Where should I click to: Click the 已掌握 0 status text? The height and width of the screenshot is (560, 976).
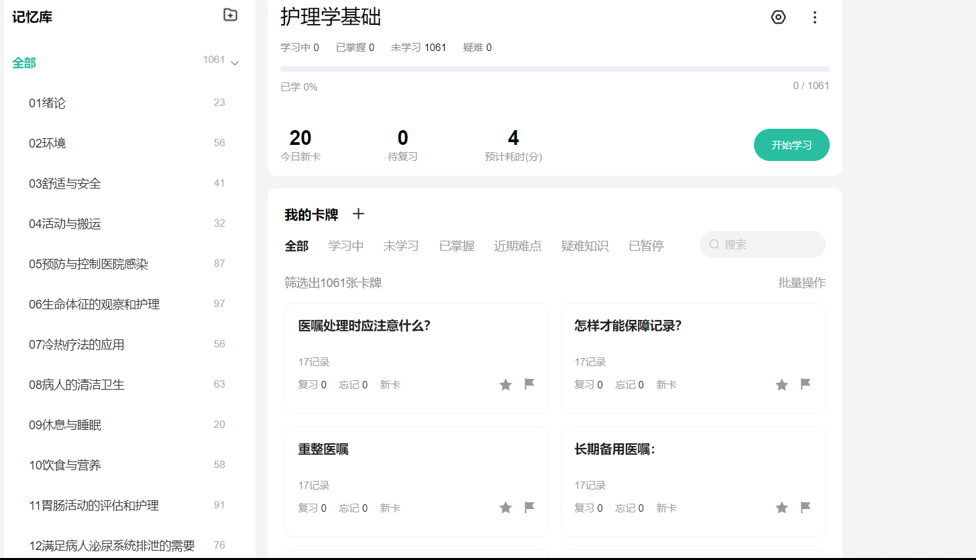355,48
